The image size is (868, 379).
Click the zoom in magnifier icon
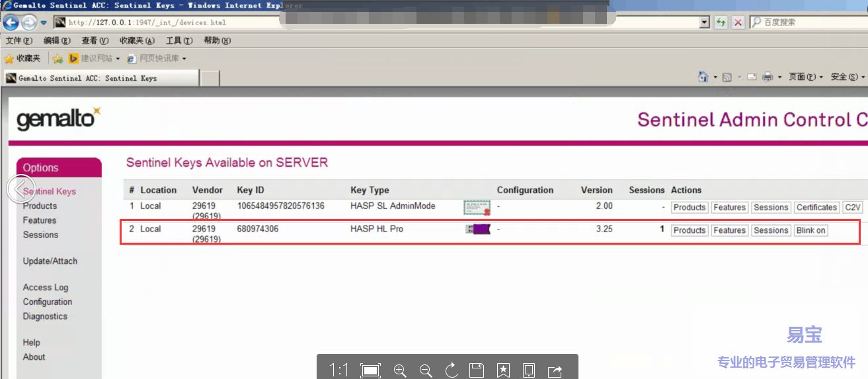(x=400, y=370)
